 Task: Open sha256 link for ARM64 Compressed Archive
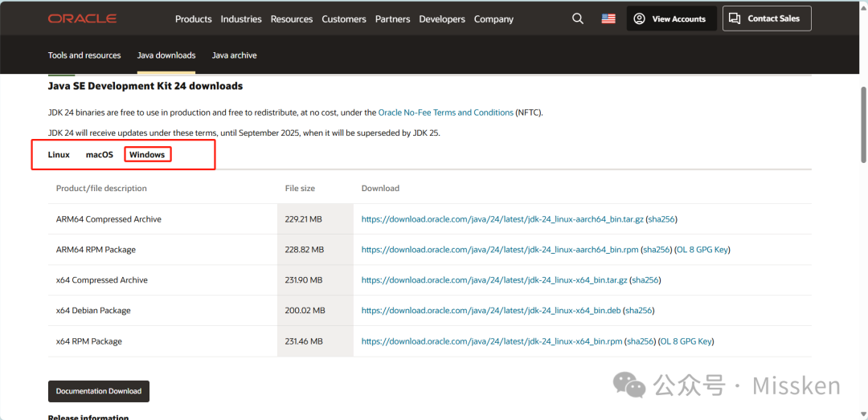661,219
